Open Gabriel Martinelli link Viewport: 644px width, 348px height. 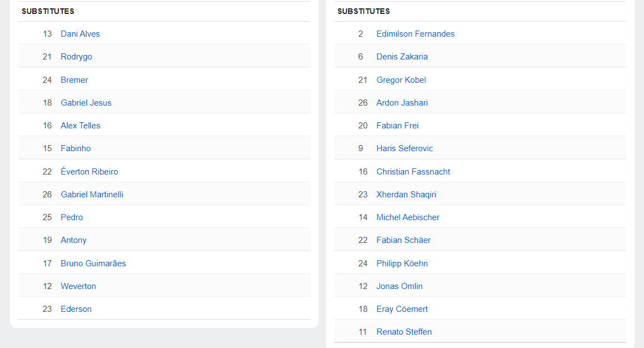92,195
